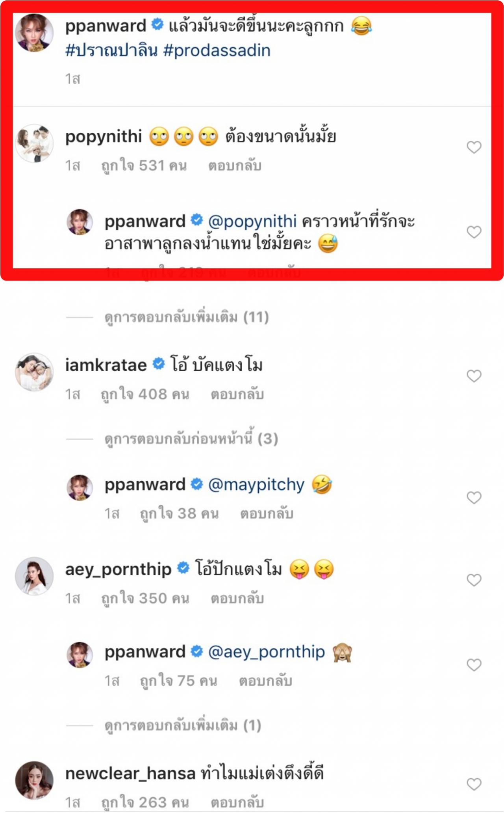Heart ppanward's reply to @popynithi
The image size is (504, 813).
click(474, 232)
